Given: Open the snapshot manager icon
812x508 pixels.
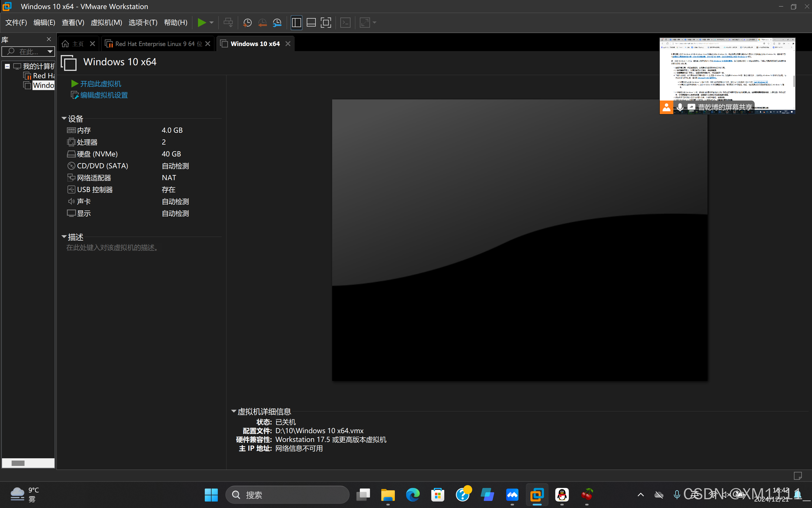Looking at the screenshot, I should (x=277, y=23).
